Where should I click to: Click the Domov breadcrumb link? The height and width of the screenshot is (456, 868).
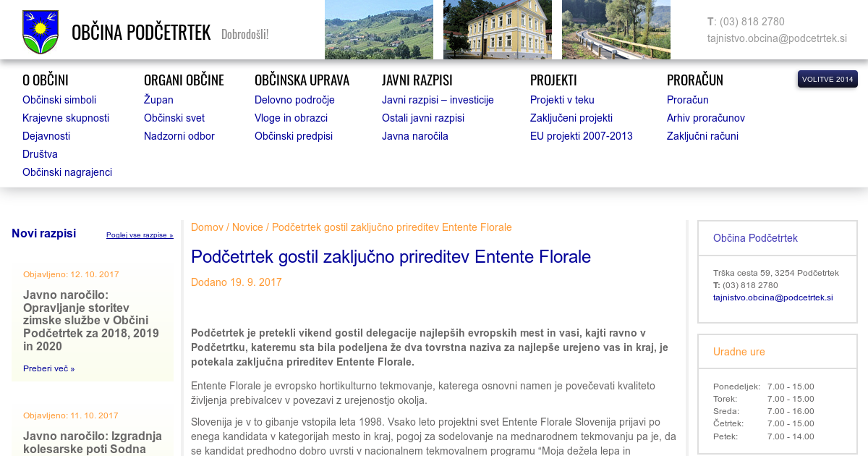coord(207,227)
